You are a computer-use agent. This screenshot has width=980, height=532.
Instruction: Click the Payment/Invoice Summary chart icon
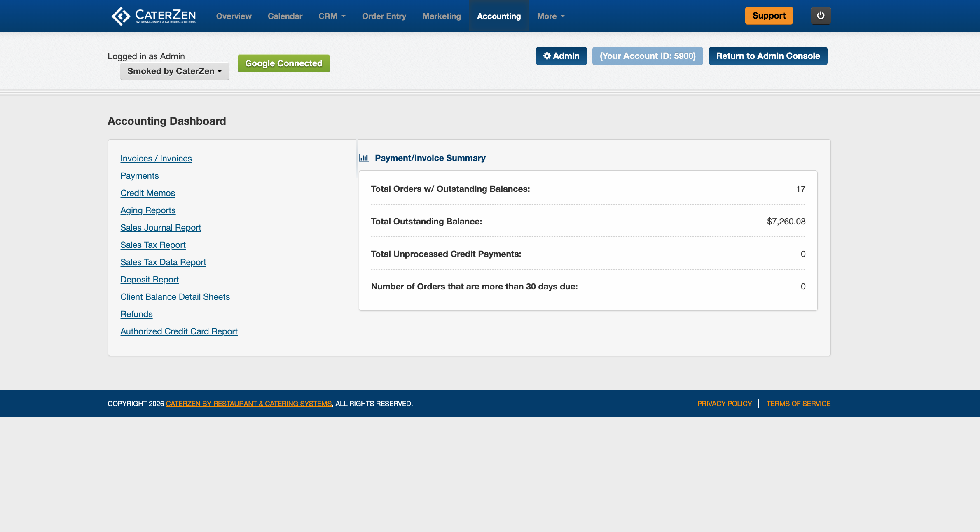tap(363, 158)
